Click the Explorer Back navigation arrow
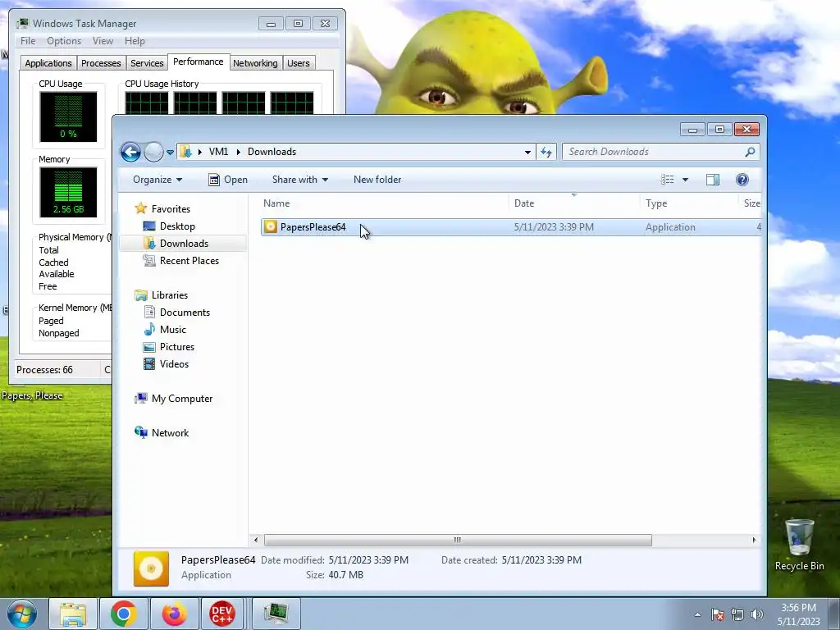This screenshot has height=630, width=840. (x=130, y=152)
